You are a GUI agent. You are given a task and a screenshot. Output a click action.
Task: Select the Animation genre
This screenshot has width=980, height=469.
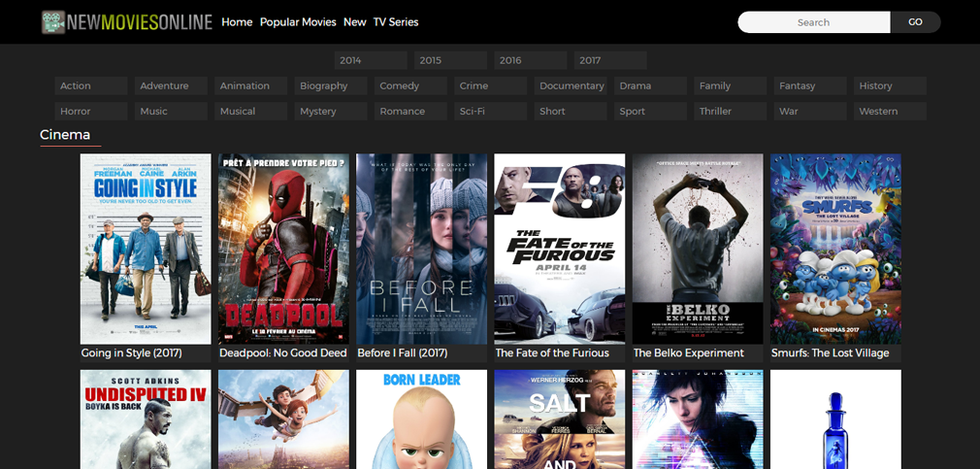coord(251,85)
